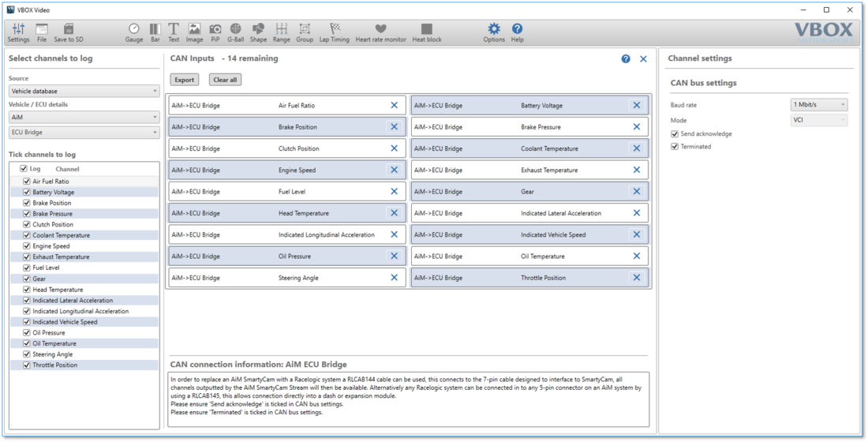
Task: Disable Send acknowledge checkbox
Action: [674, 134]
